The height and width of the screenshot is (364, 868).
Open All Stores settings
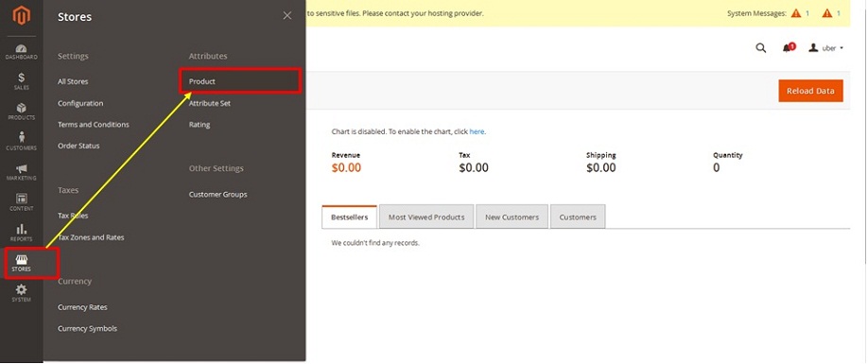tap(73, 81)
